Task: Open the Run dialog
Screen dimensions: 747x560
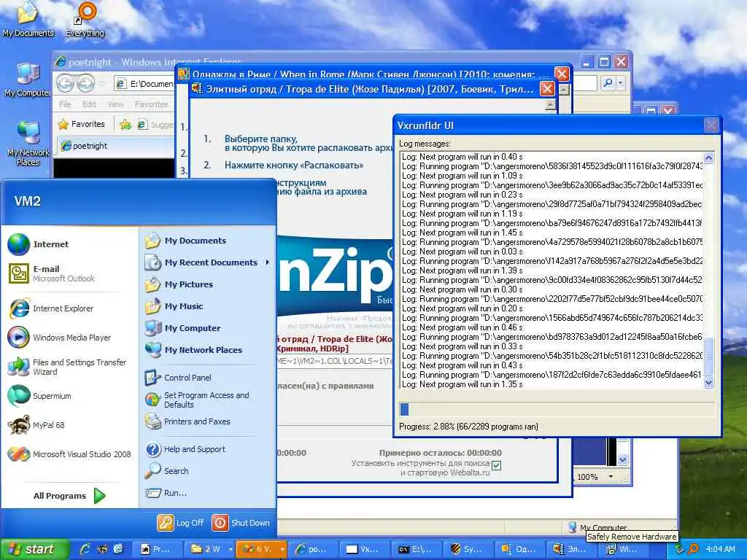Action: click(x=166, y=494)
